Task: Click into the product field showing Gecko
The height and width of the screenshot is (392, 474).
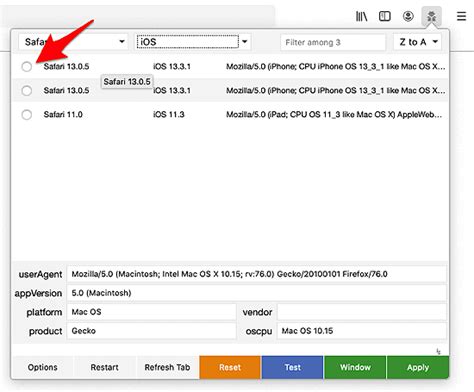Action: (151, 331)
